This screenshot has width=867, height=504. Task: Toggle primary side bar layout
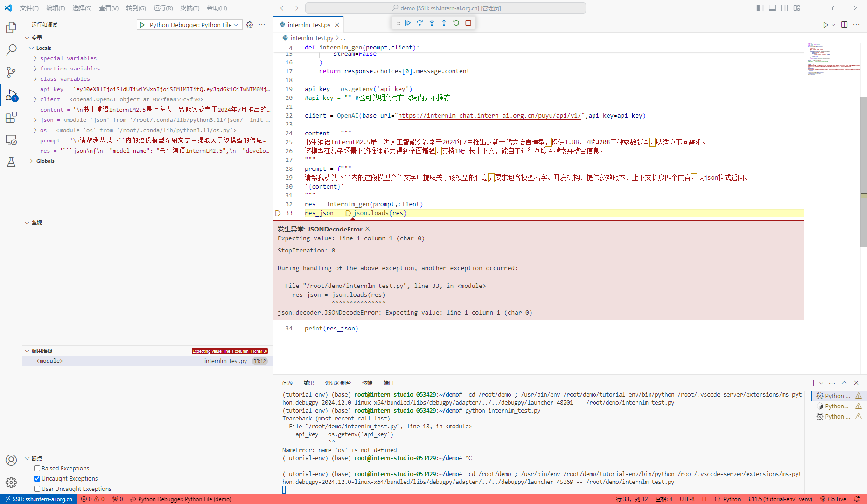760,8
